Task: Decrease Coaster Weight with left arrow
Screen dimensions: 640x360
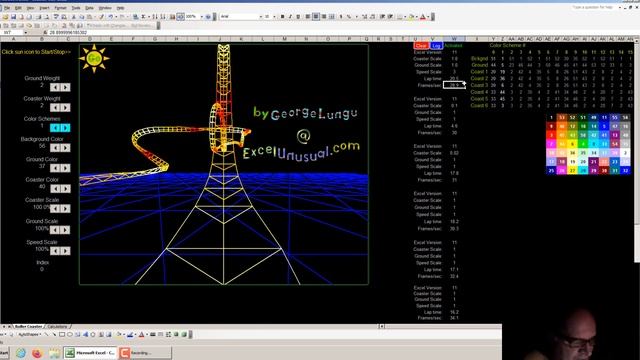Action: (x=55, y=107)
